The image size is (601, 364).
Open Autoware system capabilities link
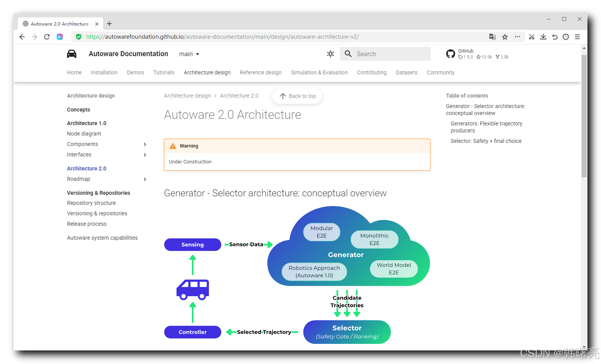click(102, 238)
